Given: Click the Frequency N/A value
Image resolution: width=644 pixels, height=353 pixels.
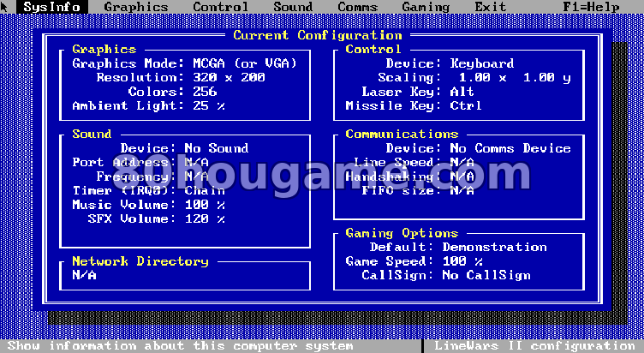Looking at the screenshot, I should pyautogui.click(x=197, y=176).
